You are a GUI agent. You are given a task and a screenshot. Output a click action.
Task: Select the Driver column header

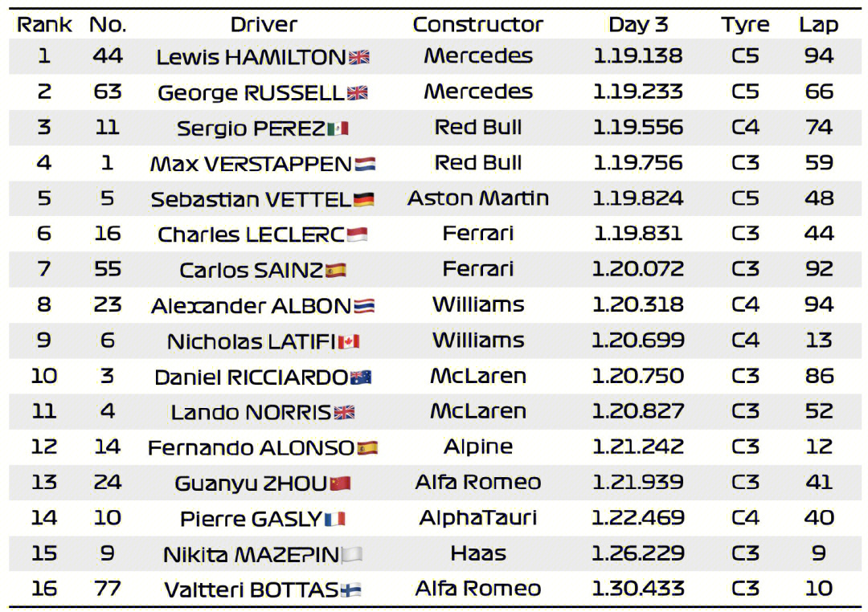264,24
